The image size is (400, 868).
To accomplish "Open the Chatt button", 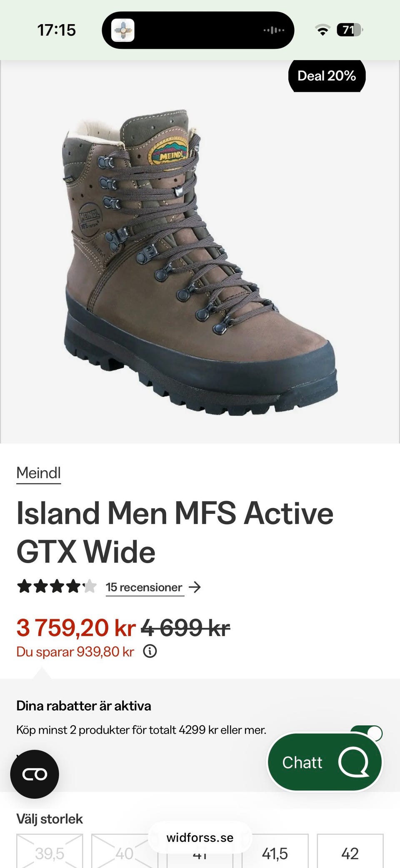I will (325, 762).
